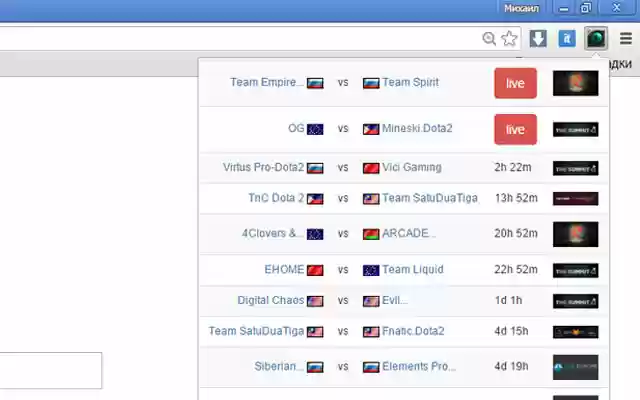Click the 13h 52m countdown text
This screenshot has width=640, height=400.
516,198
